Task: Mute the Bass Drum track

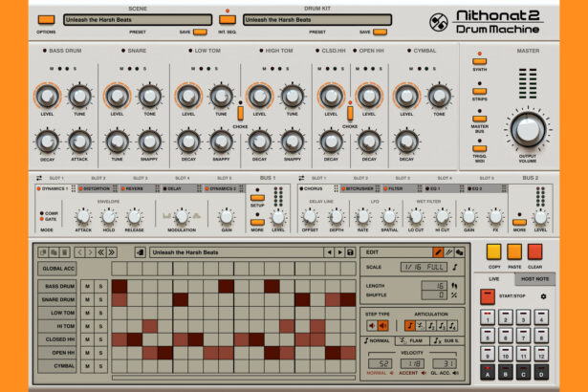Action: [x=87, y=286]
